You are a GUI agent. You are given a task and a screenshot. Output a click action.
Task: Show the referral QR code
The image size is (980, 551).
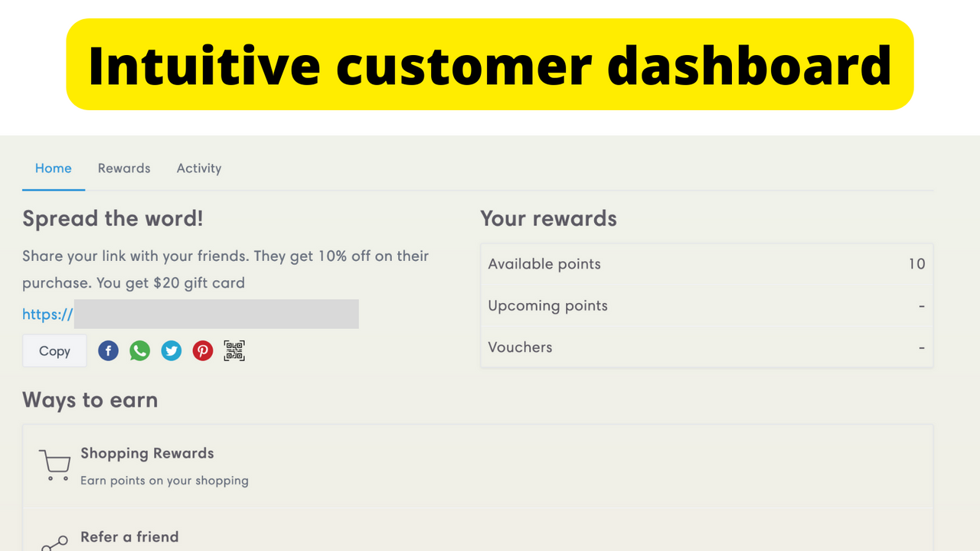pyautogui.click(x=234, y=350)
